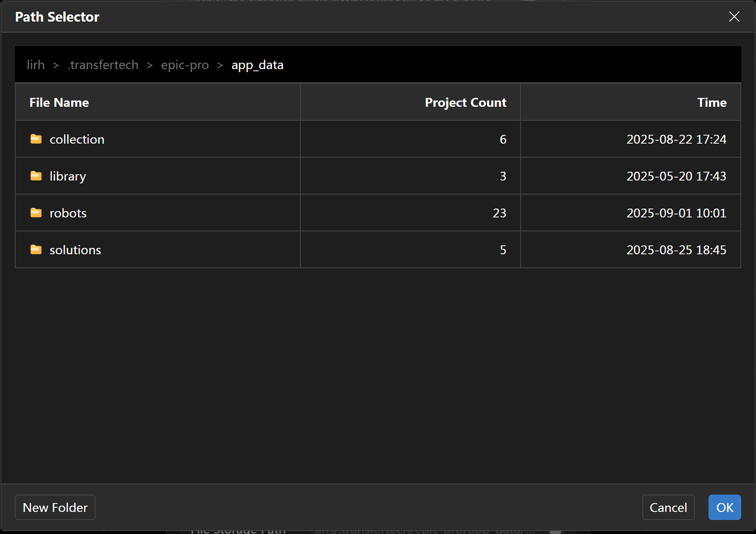Close the Path Selector dialog
The image size is (756, 534).
(734, 17)
